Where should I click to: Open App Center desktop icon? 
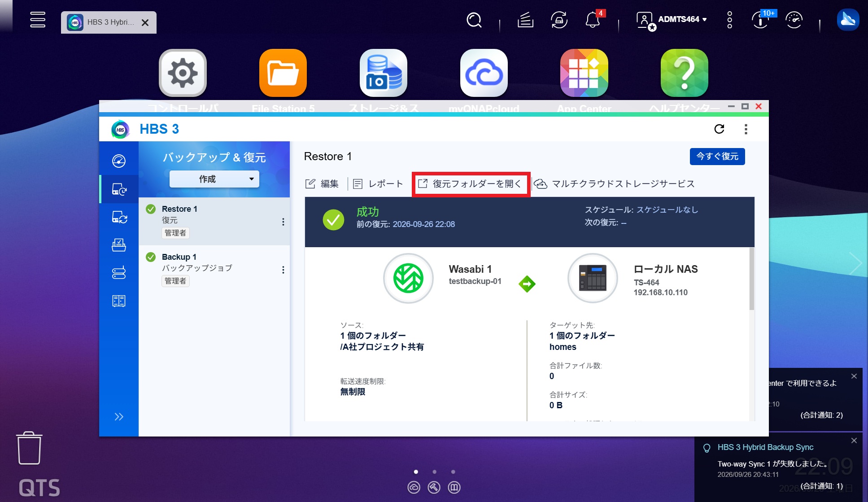tap(584, 73)
